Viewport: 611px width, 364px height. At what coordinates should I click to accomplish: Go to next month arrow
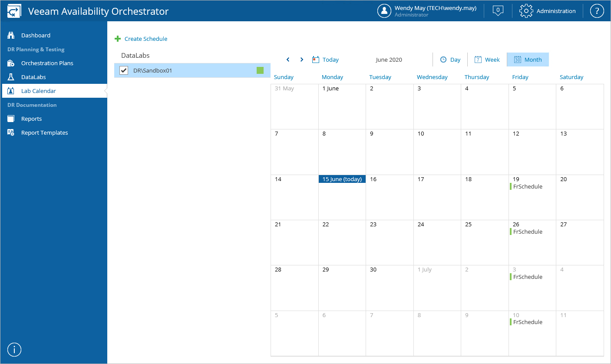(x=302, y=60)
